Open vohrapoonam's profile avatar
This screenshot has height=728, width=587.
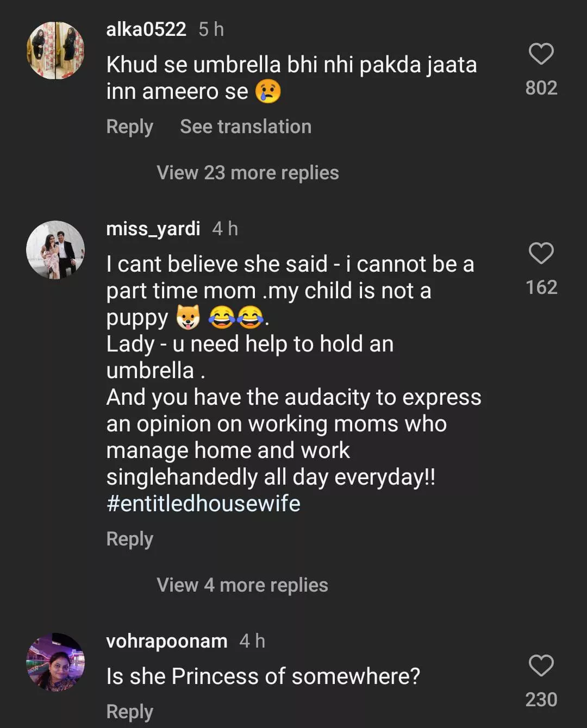tap(55, 662)
